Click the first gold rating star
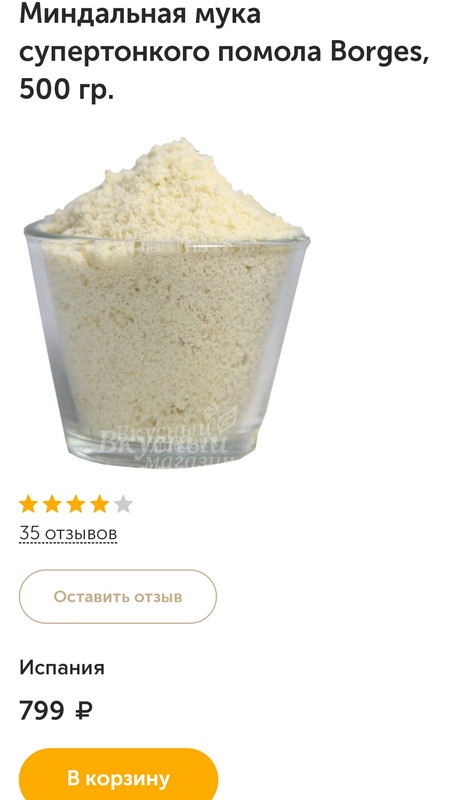Screen dimensions: 466x800 tap(29, 505)
